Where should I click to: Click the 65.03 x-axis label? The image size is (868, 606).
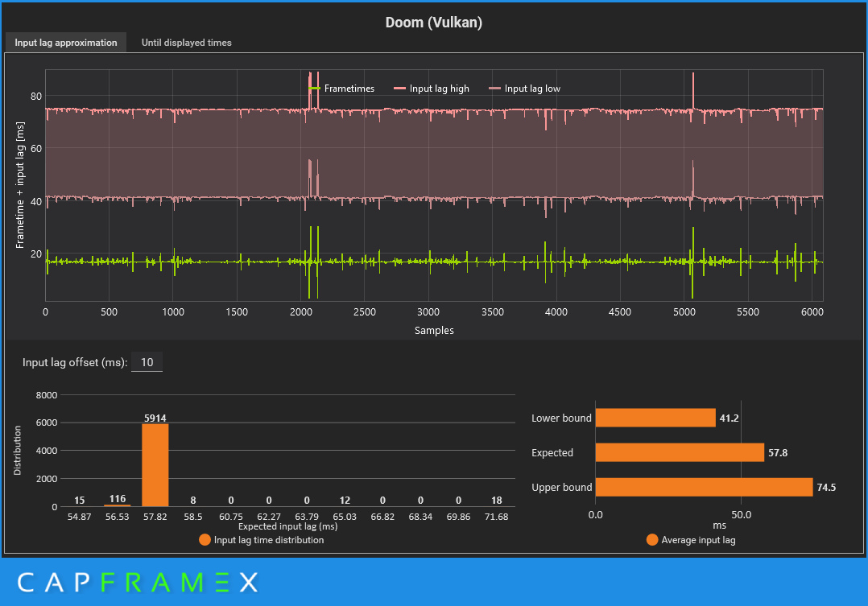coord(345,517)
